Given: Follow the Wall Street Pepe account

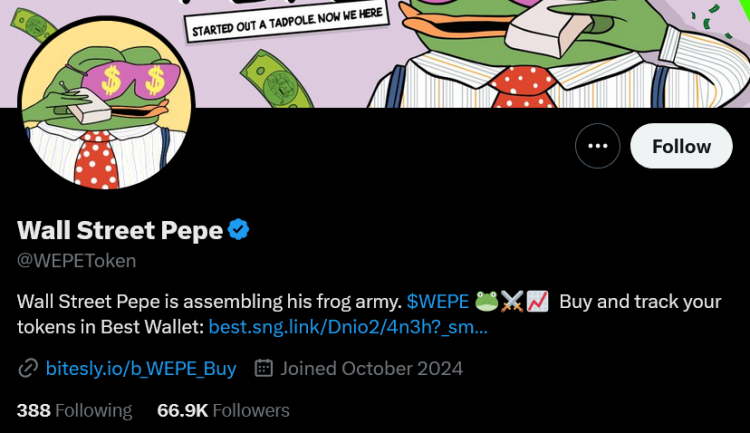Looking at the screenshot, I should pos(681,146).
